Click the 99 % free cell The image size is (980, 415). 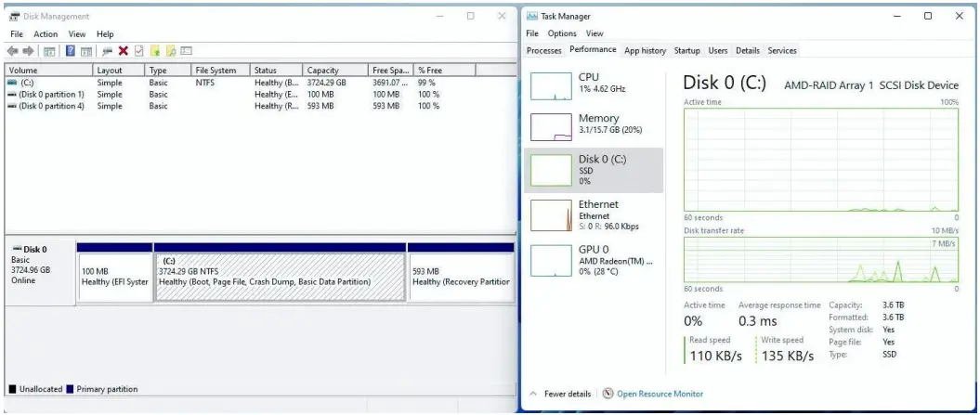pyautogui.click(x=427, y=83)
